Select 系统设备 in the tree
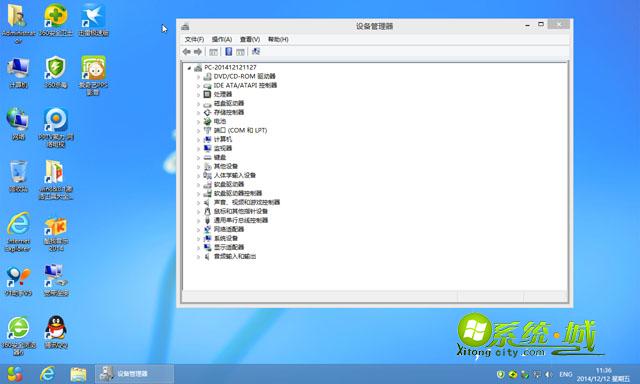Viewport: 640px width, 384px height. click(x=226, y=238)
